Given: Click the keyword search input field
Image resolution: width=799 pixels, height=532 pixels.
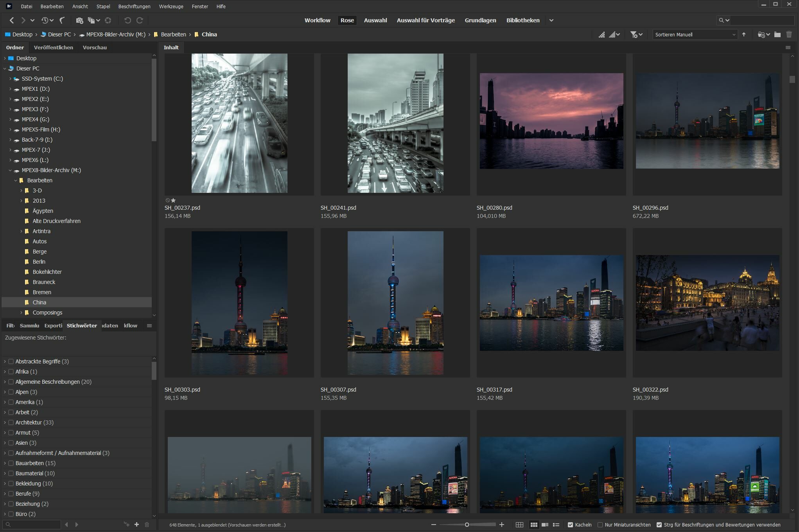Looking at the screenshot, I should click(x=32, y=525).
